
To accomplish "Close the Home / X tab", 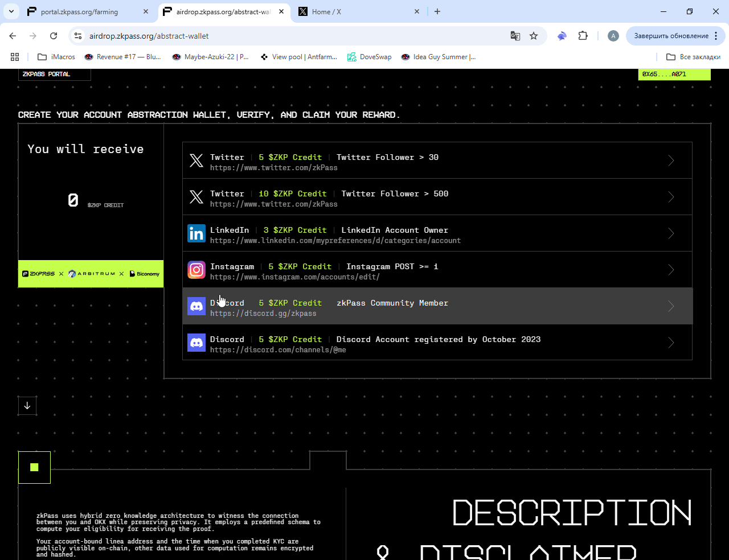I will coord(417,11).
